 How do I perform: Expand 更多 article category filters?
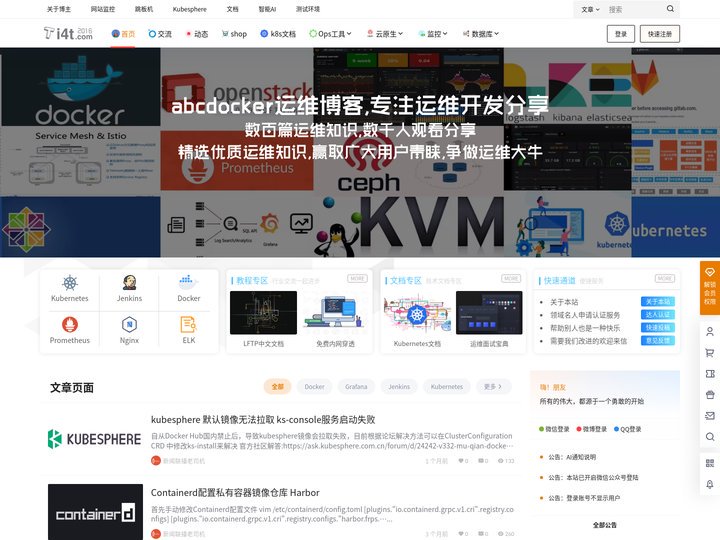tap(493, 387)
